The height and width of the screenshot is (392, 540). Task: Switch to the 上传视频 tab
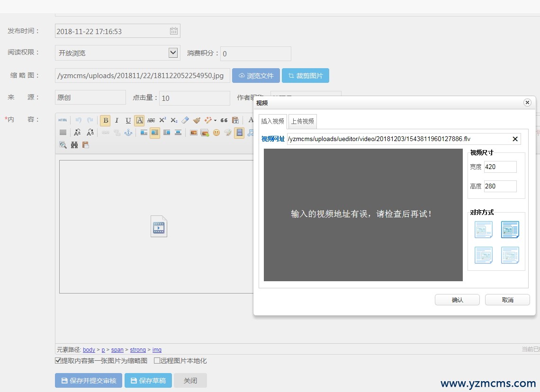302,121
